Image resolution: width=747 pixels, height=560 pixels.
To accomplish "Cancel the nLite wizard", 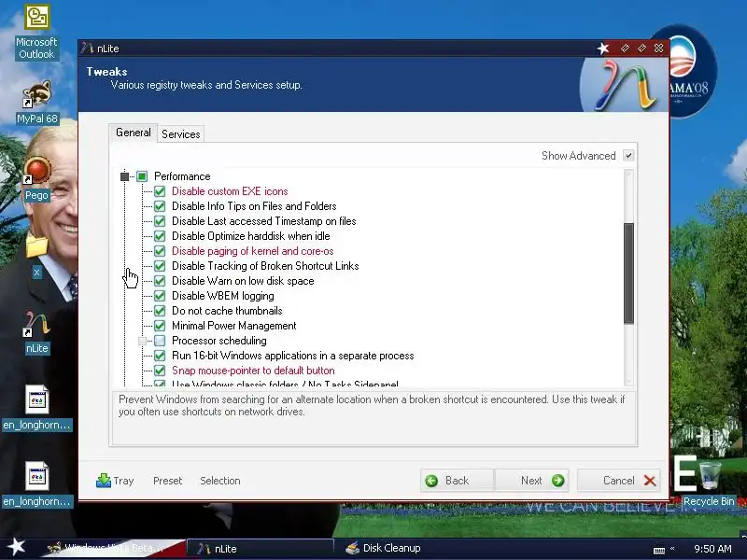I will click(618, 481).
